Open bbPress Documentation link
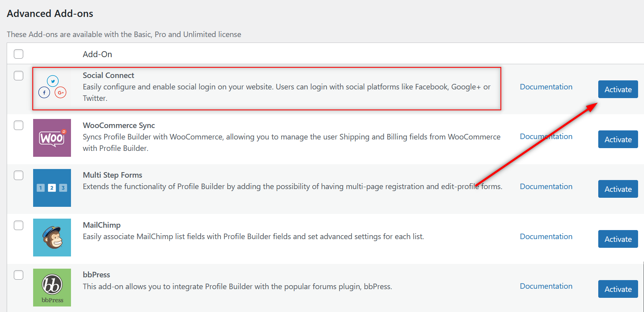Viewport: 644px width, 312px height. click(546, 286)
